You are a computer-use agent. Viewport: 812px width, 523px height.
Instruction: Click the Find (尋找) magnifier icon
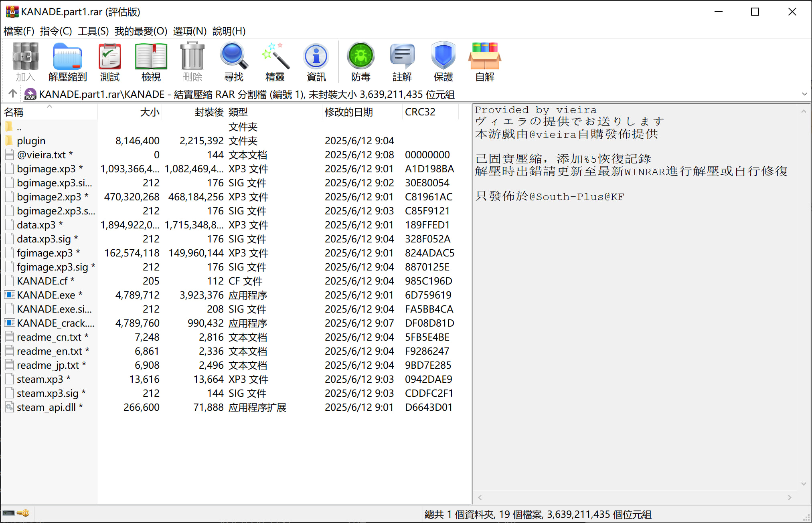[233, 61]
